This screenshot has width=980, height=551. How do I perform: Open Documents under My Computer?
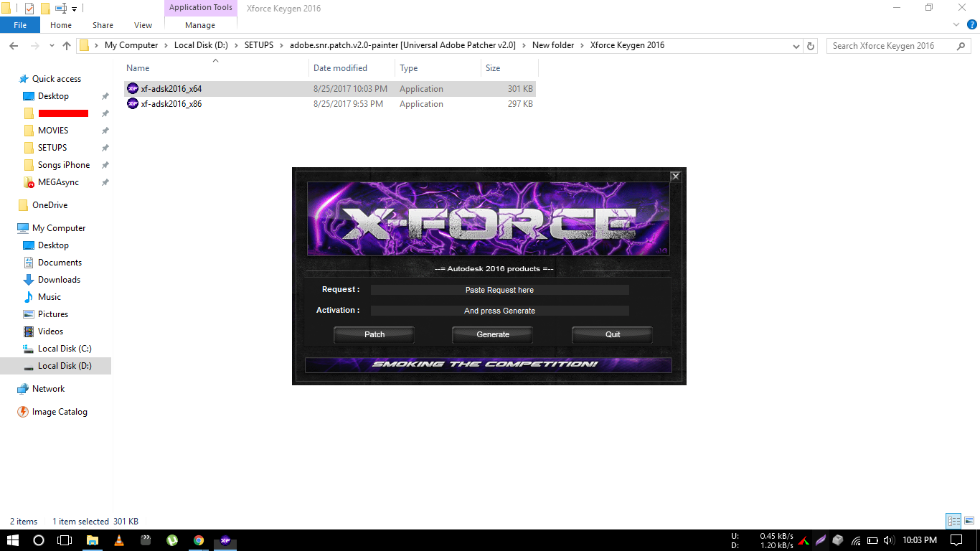(x=60, y=263)
